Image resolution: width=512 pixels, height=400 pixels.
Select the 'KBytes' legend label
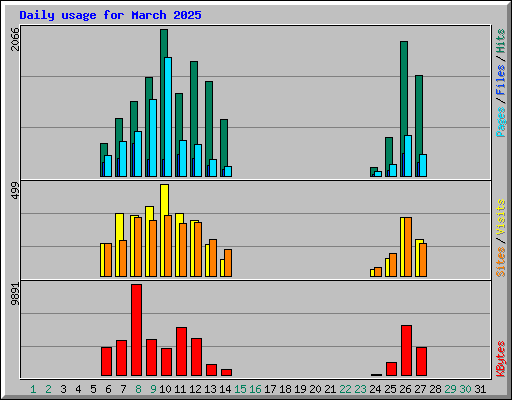point(501,359)
